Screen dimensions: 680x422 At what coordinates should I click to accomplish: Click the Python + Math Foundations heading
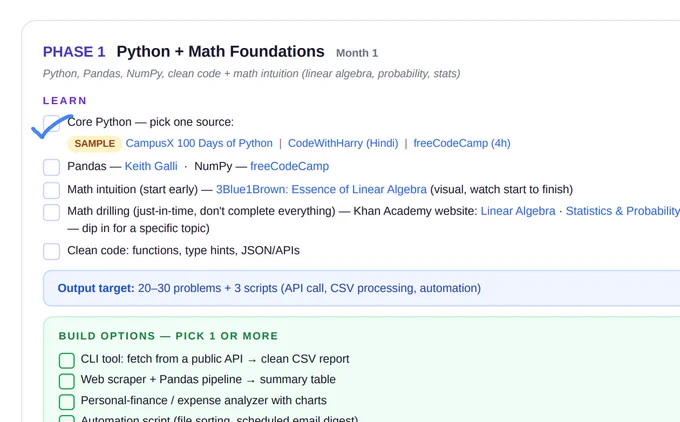(220, 52)
